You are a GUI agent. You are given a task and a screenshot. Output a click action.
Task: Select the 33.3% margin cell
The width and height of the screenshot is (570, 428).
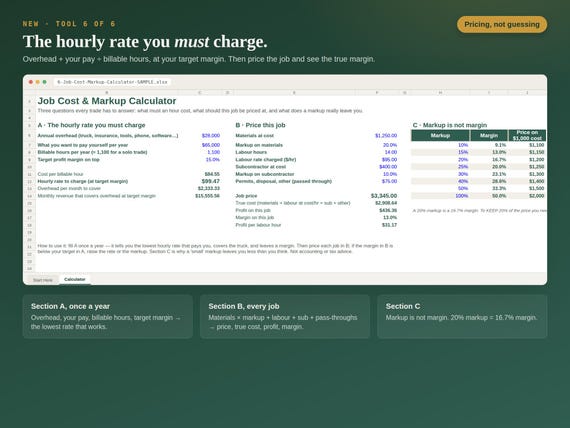[x=499, y=188]
